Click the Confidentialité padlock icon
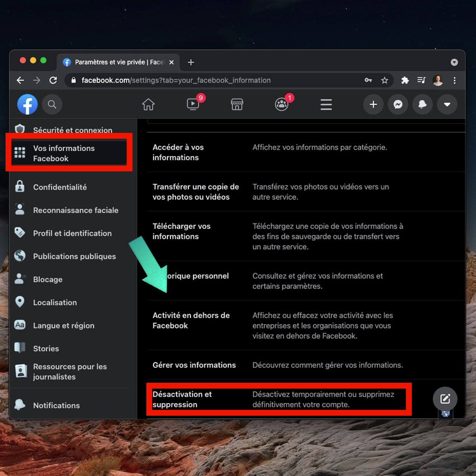Image resolution: width=476 pixels, height=476 pixels. click(20, 186)
